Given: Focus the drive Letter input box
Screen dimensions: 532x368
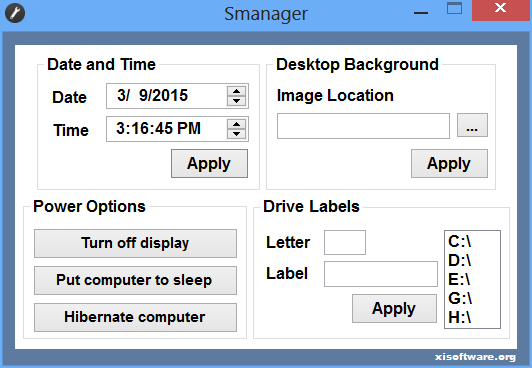Looking at the screenshot, I should [345, 243].
